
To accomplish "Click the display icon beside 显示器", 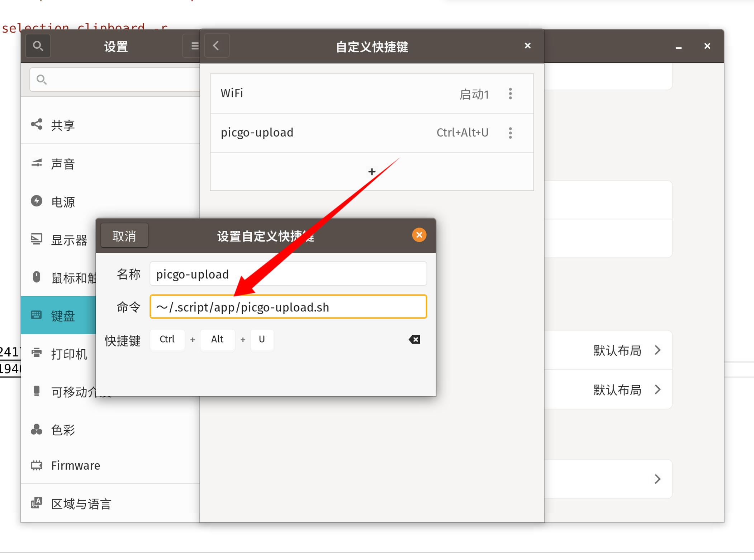I will pos(37,239).
